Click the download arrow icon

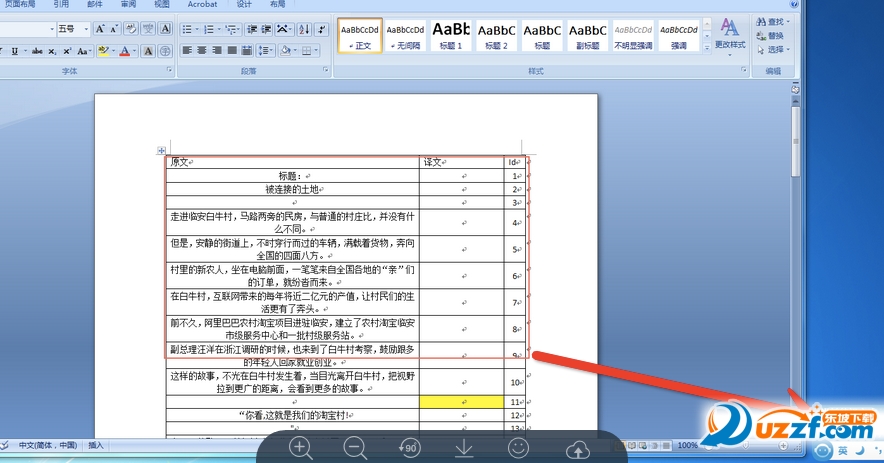(x=464, y=448)
